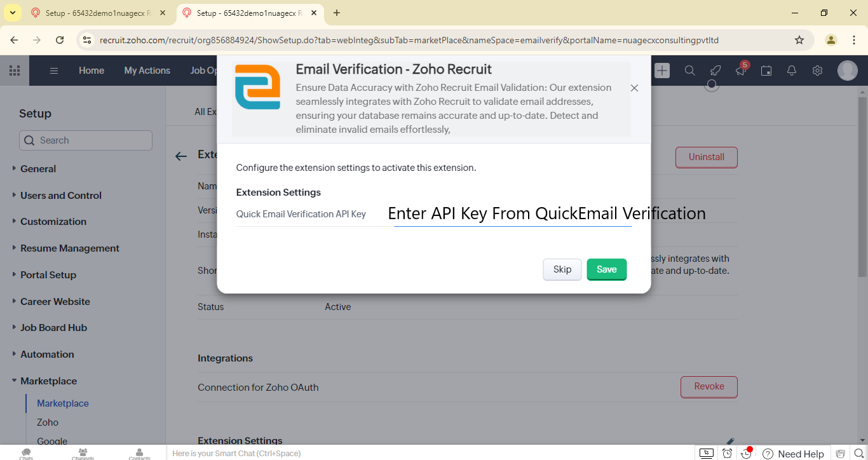The height and width of the screenshot is (460, 868).
Task: Open the Need Help link
Action: [793, 454]
